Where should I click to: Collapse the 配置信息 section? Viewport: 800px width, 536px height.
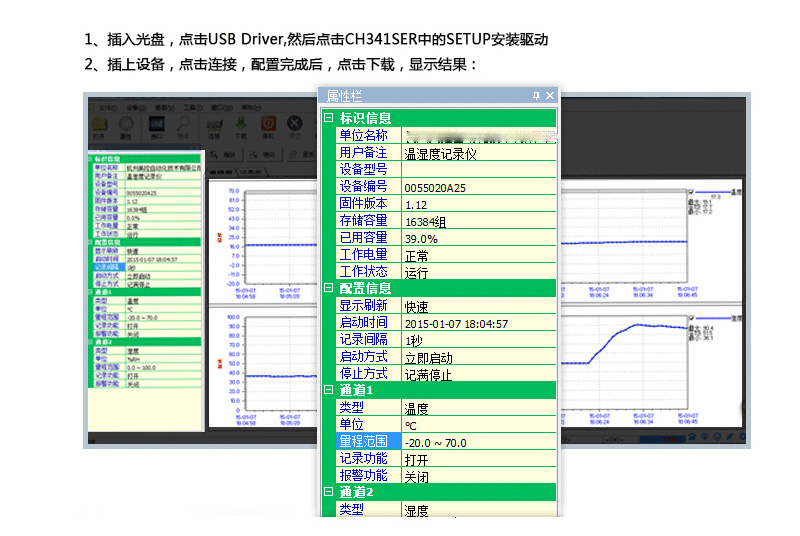[x=328, y=288]
